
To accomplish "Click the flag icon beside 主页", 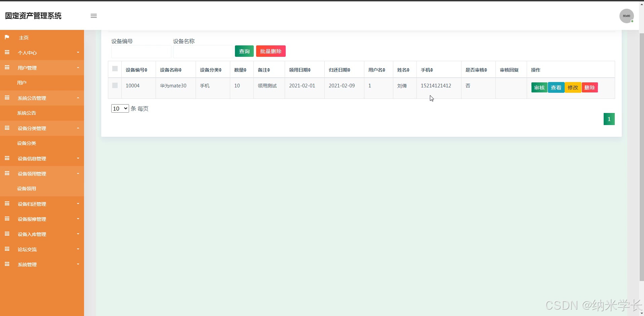I will click(7, 37).
